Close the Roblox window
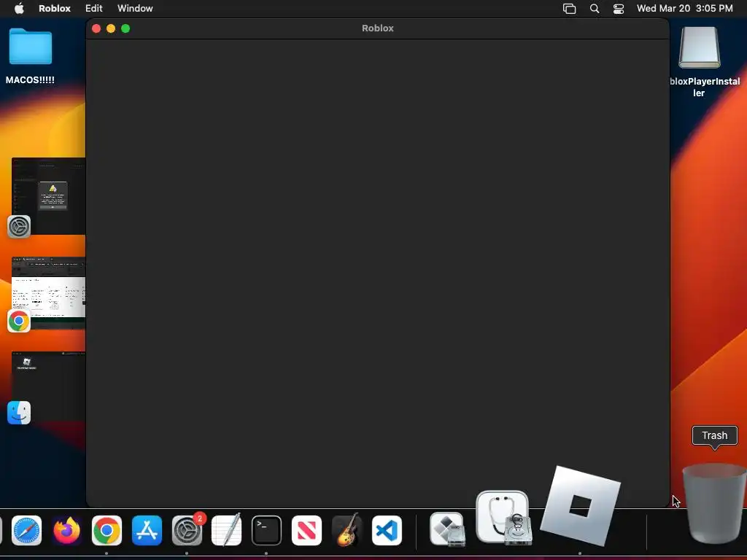Image resolution: width=747 pixels, height=560 pixels. 96,28
